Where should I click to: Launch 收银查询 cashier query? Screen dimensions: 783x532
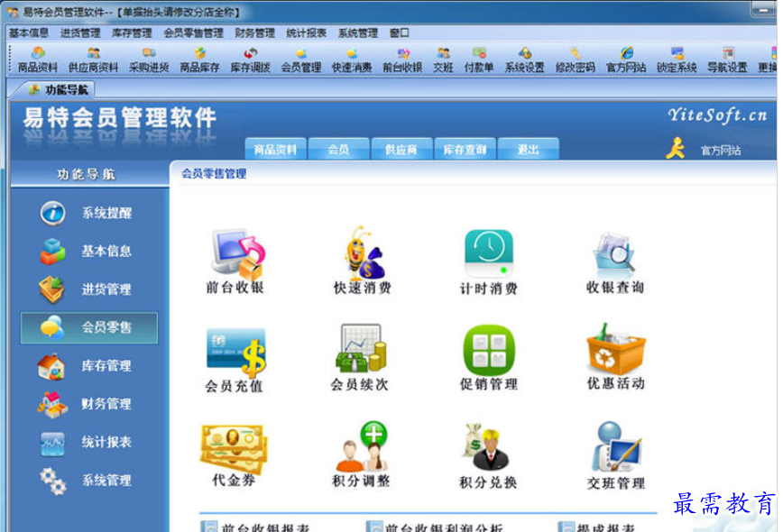pyautogui.click(x=616, y=261)
